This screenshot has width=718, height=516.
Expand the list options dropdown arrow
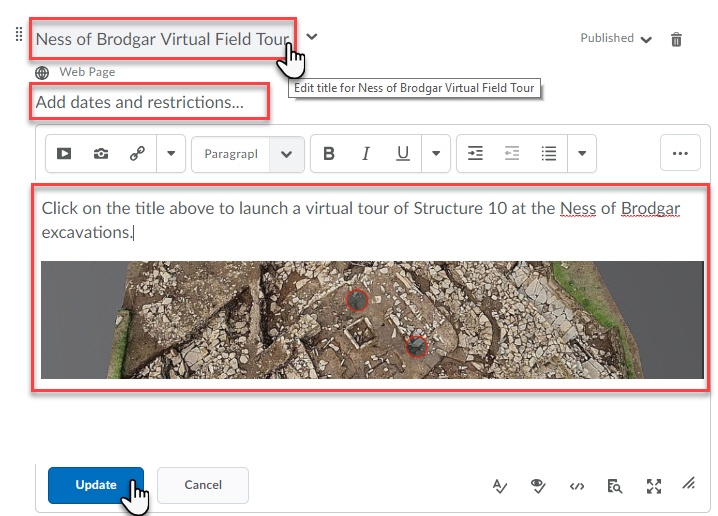coord(582,153)
